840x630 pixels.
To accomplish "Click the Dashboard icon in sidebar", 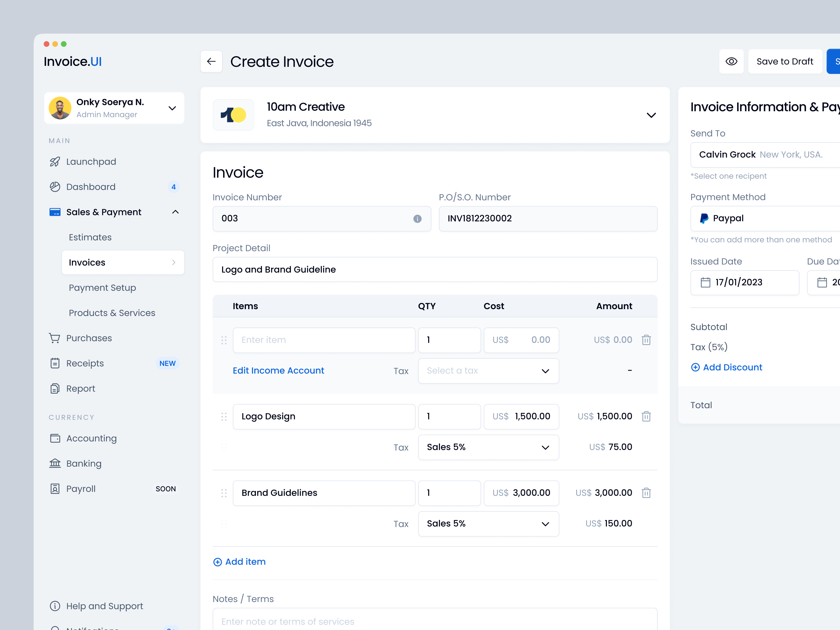I will point(55,186).
